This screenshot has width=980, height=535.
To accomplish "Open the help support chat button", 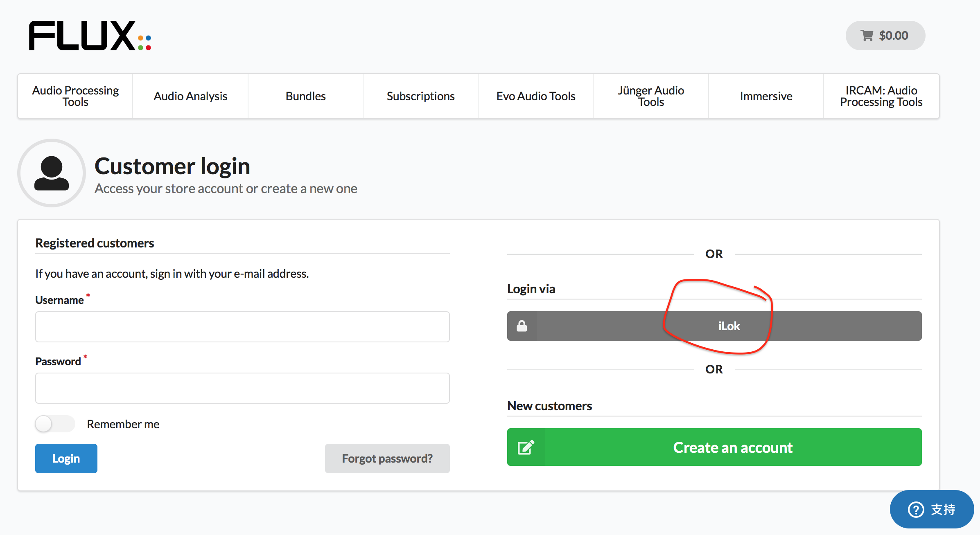I will (x=931, y=509).
